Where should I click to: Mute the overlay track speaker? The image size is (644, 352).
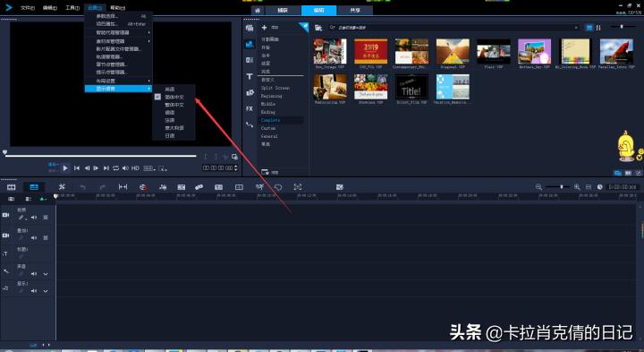pyautogui.click(x=34, y=237)
